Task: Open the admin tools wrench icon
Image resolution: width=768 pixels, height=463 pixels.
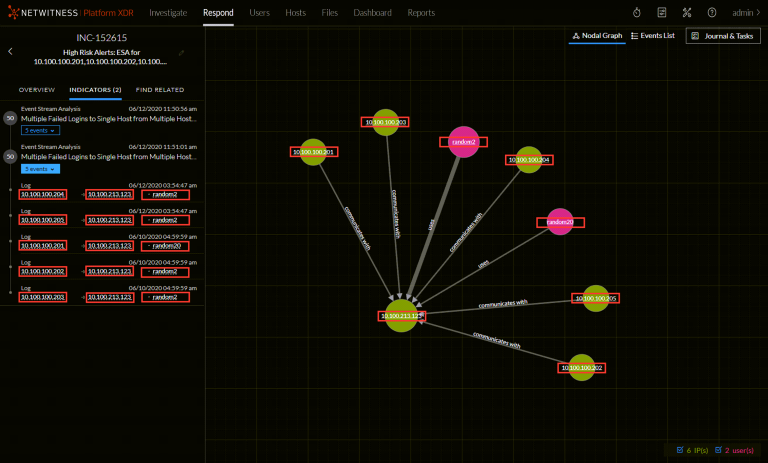Action: click(x=687, y=13)
